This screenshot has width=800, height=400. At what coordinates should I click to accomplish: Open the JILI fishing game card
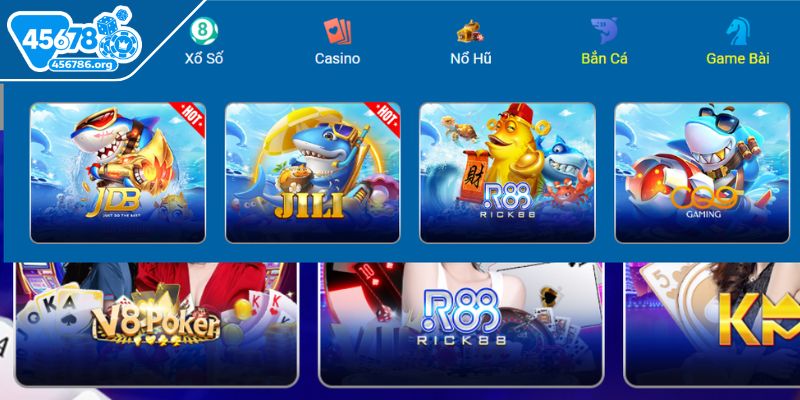(x=313, y=172)
